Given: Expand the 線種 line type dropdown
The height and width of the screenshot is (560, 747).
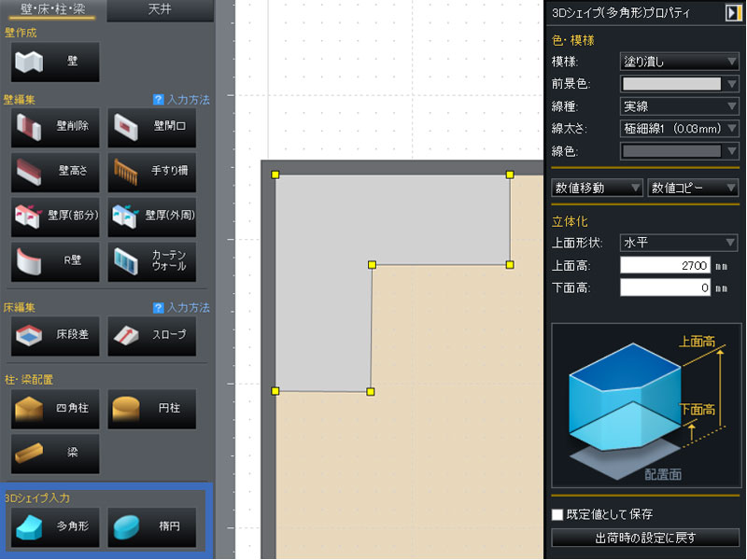Looking at the screenshot, I should [679, 106].
